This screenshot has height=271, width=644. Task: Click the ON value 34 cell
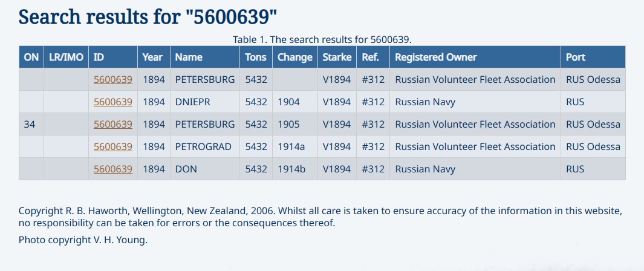tap(30, 125)
